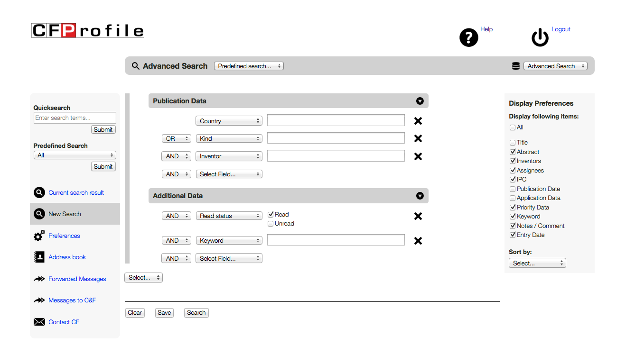
Task: Remove the Kind search row
Action: pyautogui.click(x=418, y=138)
